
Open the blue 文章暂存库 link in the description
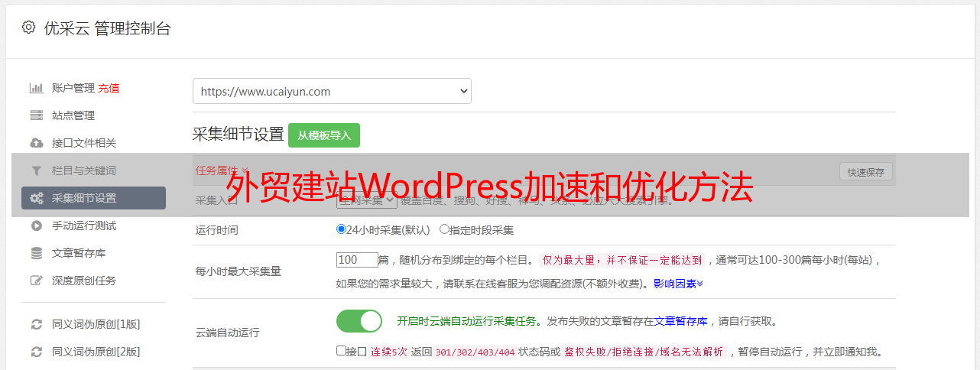[681, 321]
